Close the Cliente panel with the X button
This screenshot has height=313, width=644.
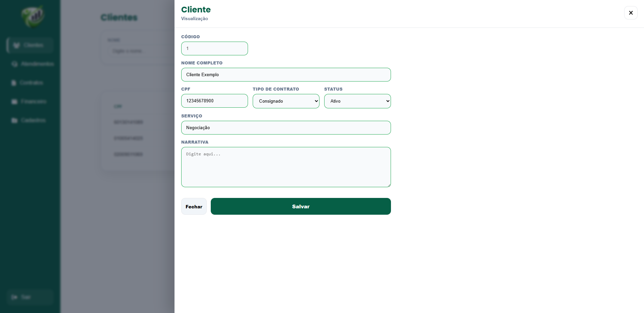[631, 13]
